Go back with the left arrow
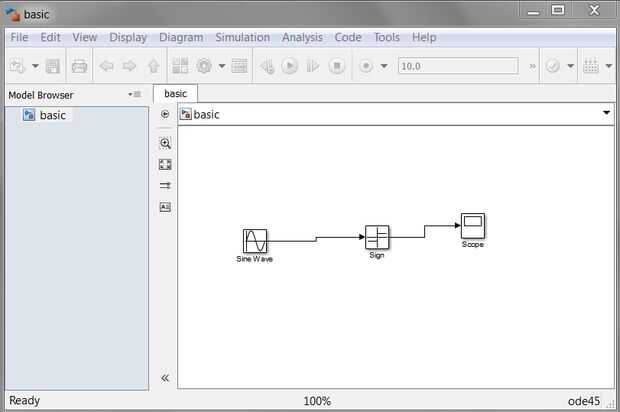Image resolution: width=620 pixels, height=412 pixels. click(106, 66)
